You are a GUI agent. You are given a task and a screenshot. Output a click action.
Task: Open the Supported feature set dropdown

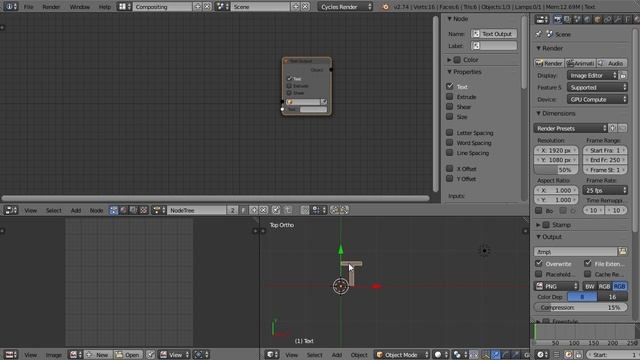(597, 87)
